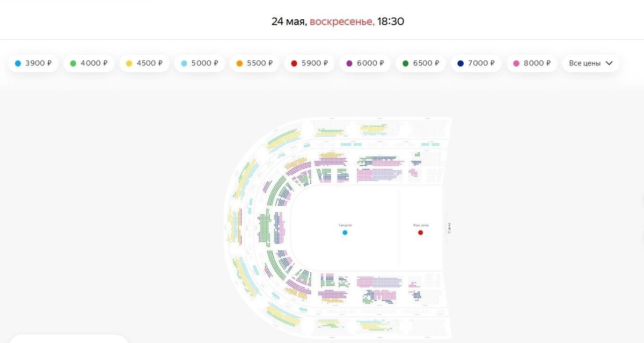Click the red dot on the 5900 ₽ chip
Image resolution: width=644 pixels, height=343 pixels.
coord(295,63)
